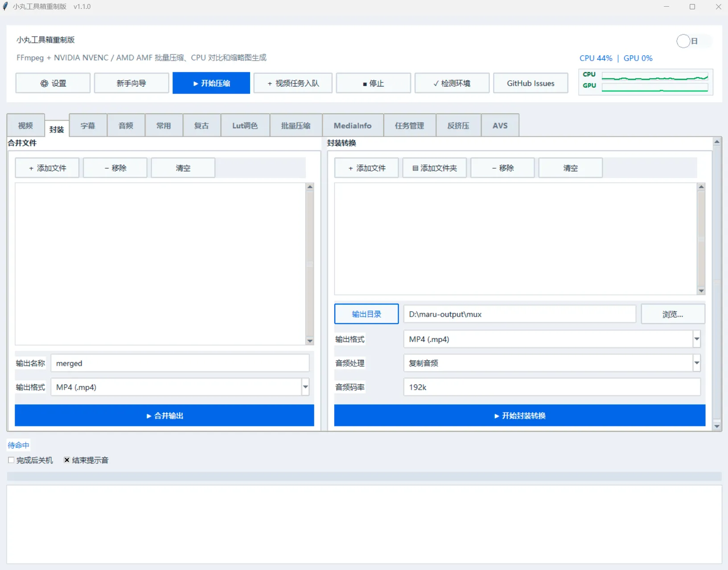Start compression with the play-icon button

pyautogui.click(x=211, y=83)
